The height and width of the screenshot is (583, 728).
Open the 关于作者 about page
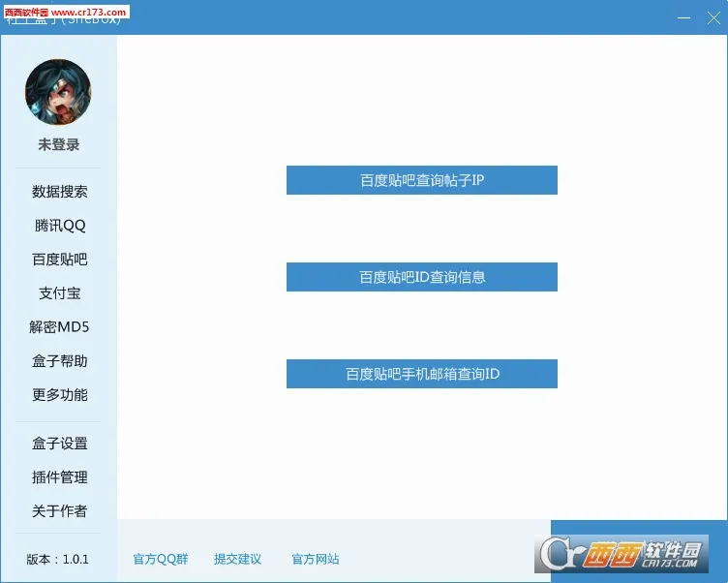pyautogui.click(x=59, y=511)
